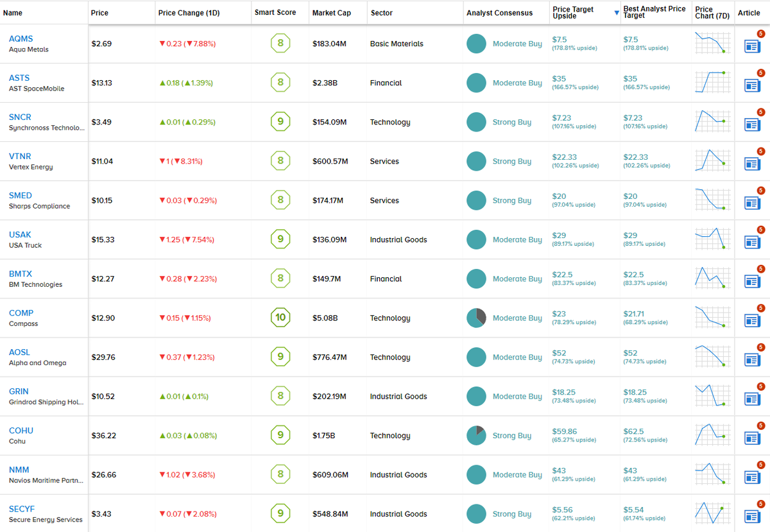Viewport: 770px width, 532px height.
Task: Click the $5.08B market cap value
Action: tap(325, 318)
